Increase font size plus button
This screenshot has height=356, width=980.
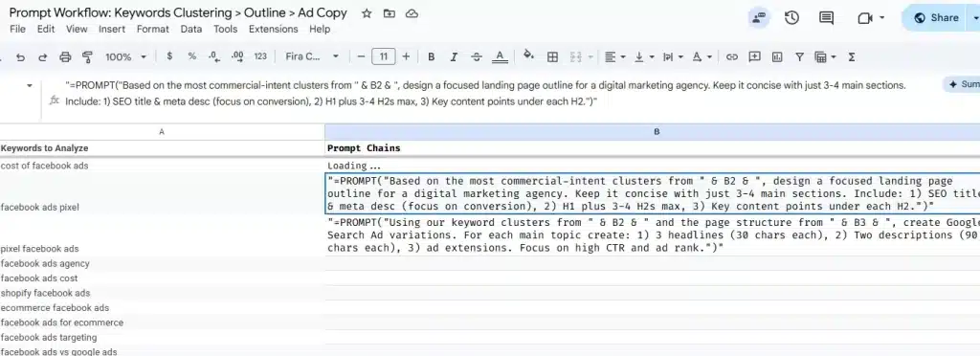click(406, 56)
